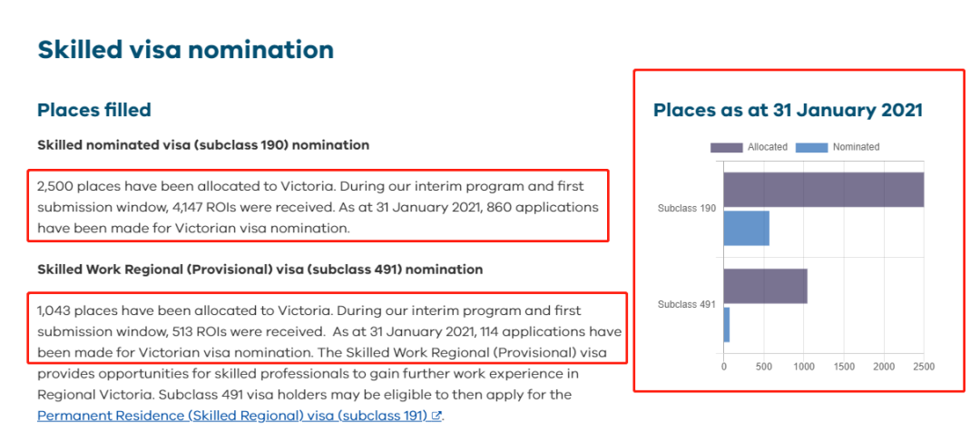Click the Skilled visa nomination heading
This screenshot has height=433, width=980.
pyautogui.click(x=186, y=49)
